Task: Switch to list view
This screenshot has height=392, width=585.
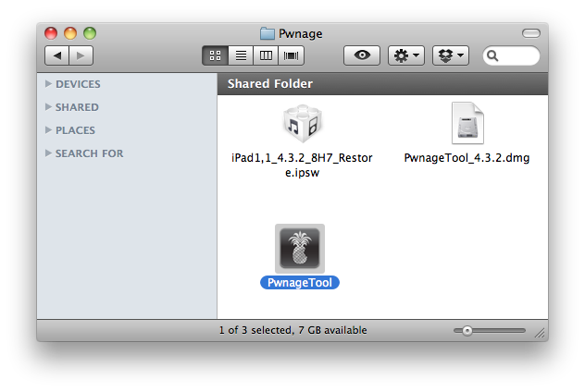Action: point(240,55)
